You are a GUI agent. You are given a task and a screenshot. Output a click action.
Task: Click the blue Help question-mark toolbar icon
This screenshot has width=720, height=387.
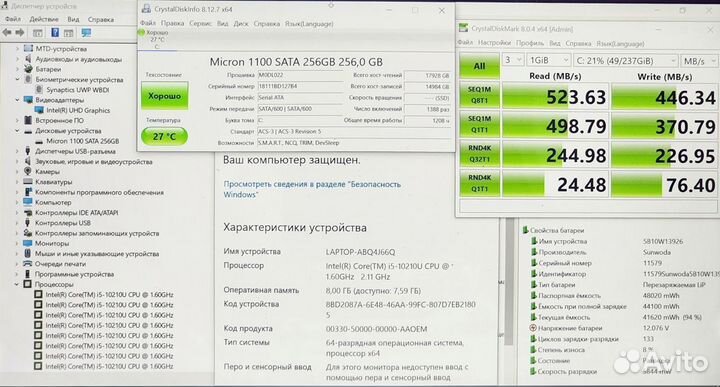(55, 33)
